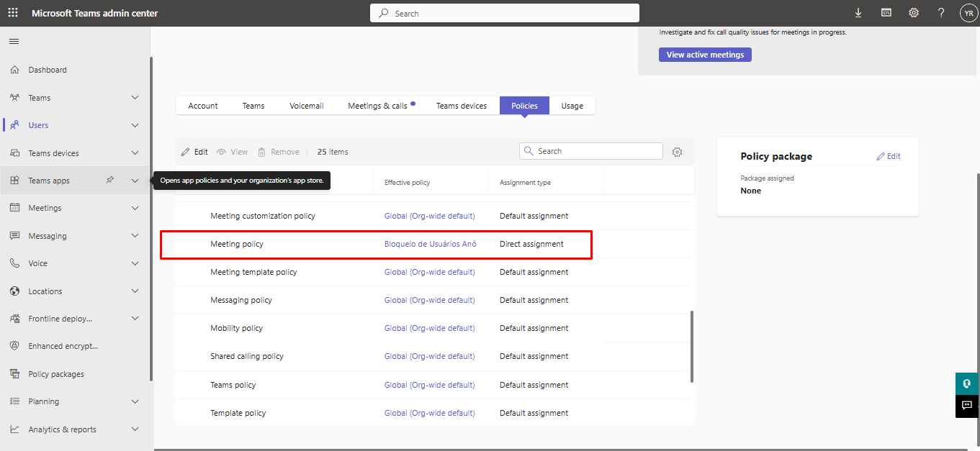This screenshot has width=980, height=451.
Task: Click the policies table Search field
Action: 591,151
